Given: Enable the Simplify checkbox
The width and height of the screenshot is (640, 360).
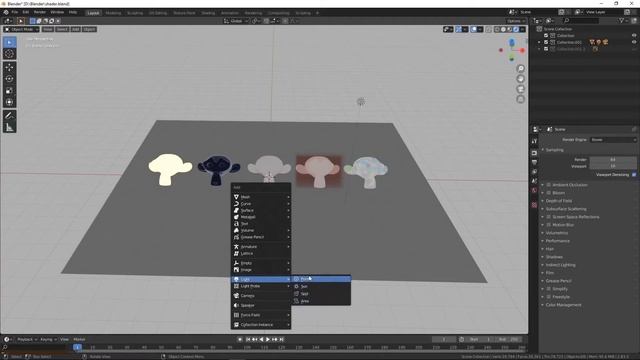Looking at the screenshot, I should (x=549, y=289).
